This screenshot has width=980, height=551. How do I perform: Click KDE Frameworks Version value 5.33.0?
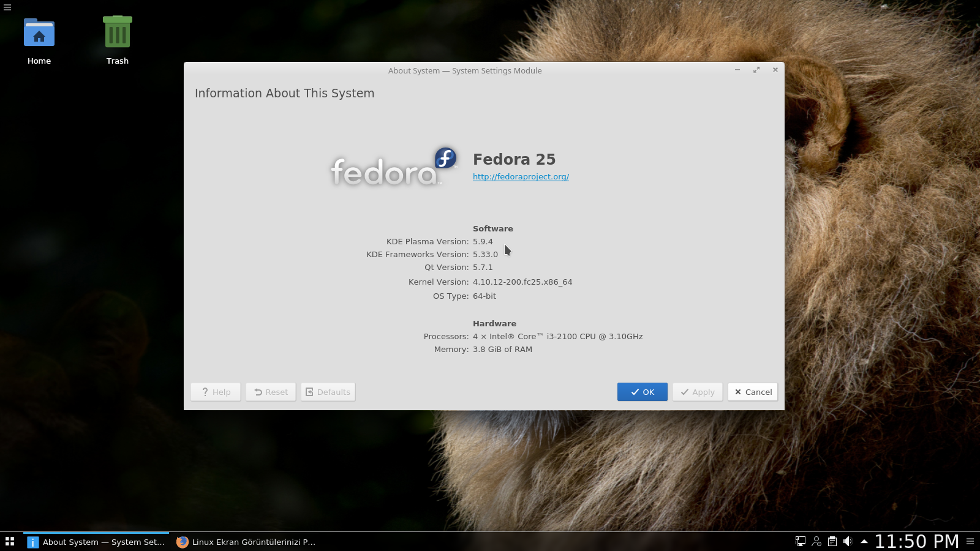pos(485,255)
